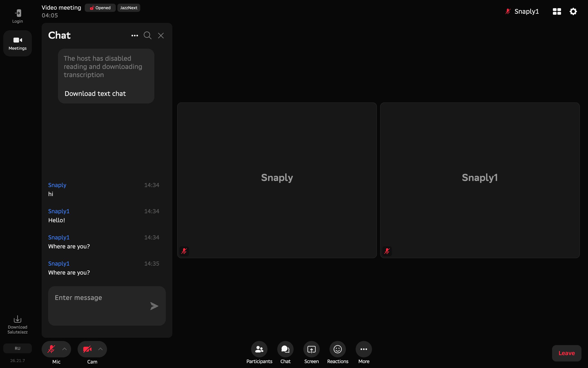
Task: Open the Login sidebar item
Action: (x=18, y=16)
